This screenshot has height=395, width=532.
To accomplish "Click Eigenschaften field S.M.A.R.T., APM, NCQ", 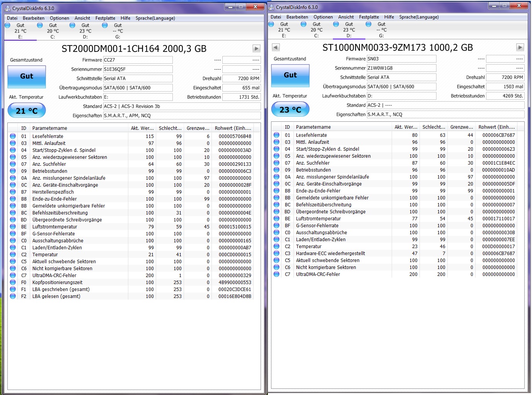I will pos(182,116).
